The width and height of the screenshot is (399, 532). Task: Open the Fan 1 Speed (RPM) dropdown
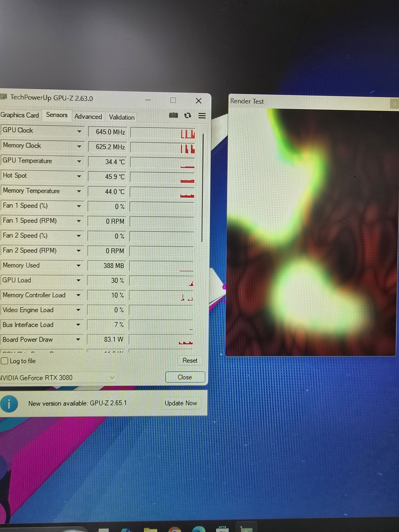pyautogui.click(x=79, y=221)
